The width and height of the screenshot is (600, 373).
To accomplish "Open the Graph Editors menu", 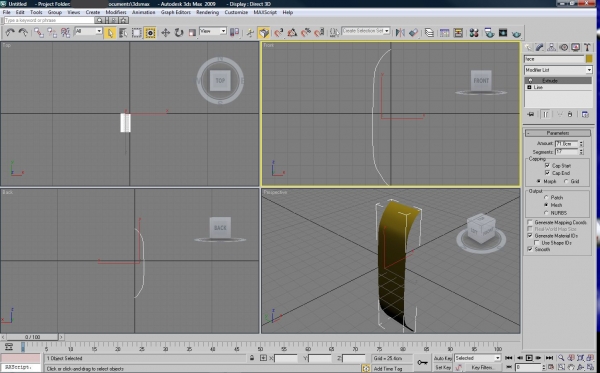I will [x=176, y=12].
